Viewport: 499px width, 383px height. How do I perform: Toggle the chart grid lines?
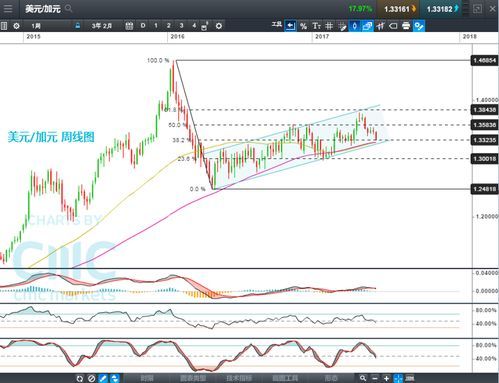(329, 26)
